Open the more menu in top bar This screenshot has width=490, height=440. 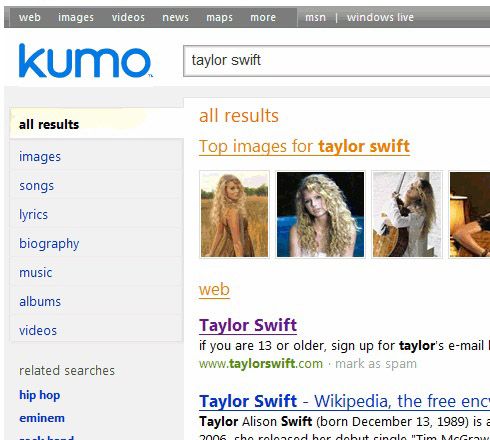click(263, 17)
